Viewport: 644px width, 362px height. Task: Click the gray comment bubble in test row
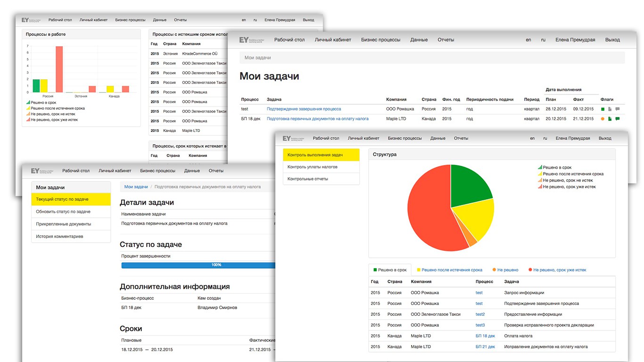point(617,109)
